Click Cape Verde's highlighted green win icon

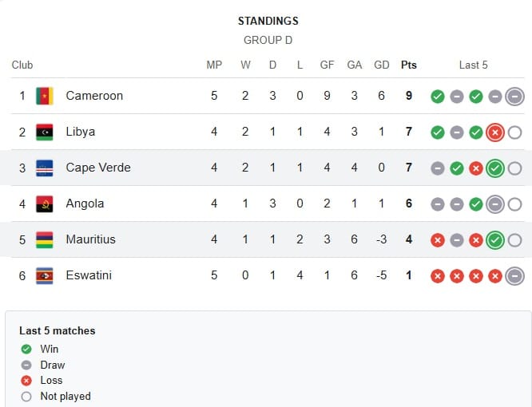tap(495, 168)
